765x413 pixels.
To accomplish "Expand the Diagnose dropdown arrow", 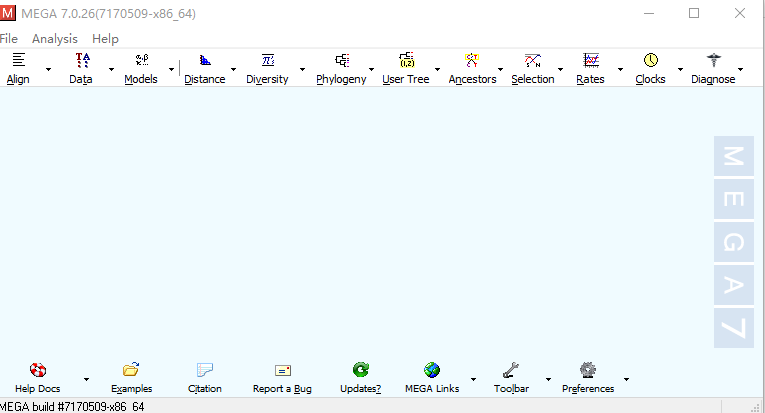I will [740, 69].
